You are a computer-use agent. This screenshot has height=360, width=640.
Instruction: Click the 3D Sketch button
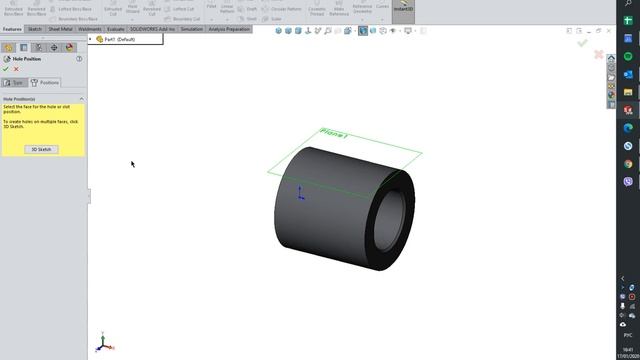41,149
